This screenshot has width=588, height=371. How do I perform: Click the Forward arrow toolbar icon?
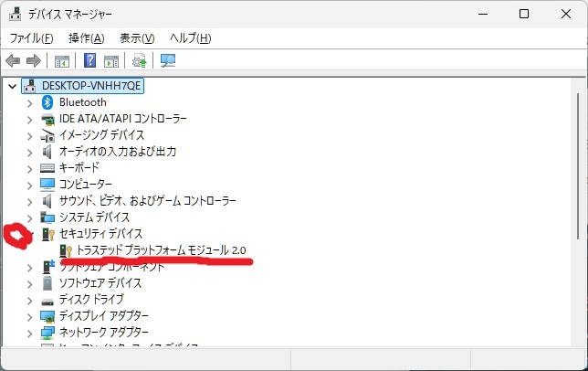(x=34, y=61)
